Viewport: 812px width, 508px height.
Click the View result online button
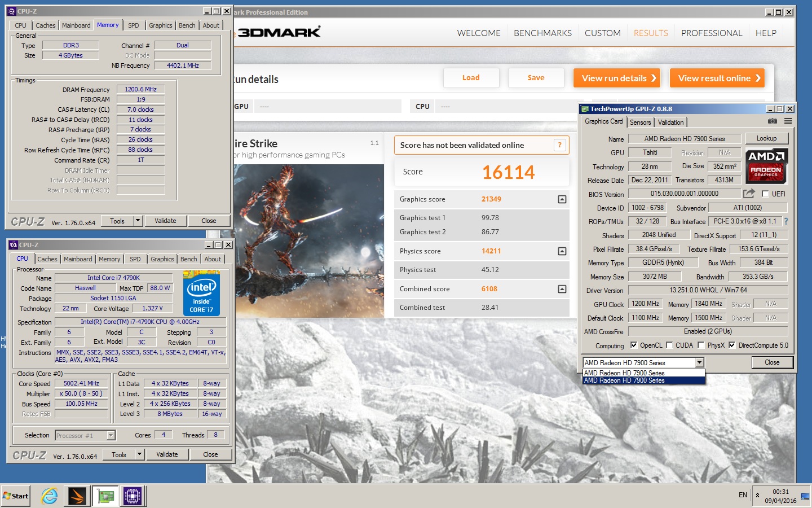click(717, 78)
